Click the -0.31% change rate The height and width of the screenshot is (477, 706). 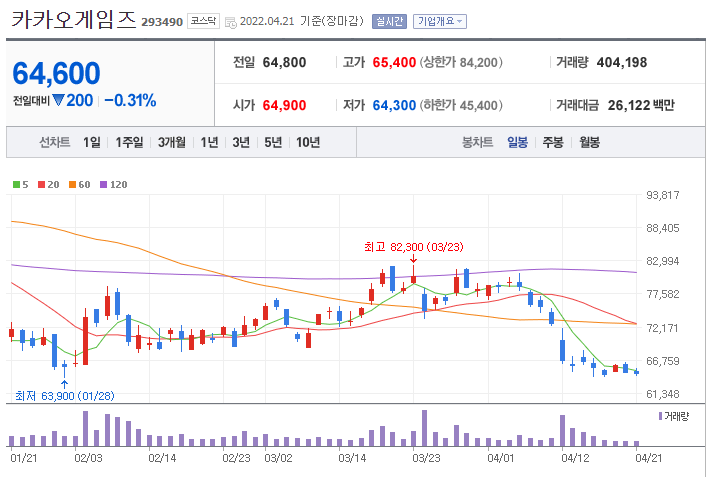(x=130, y=100)
